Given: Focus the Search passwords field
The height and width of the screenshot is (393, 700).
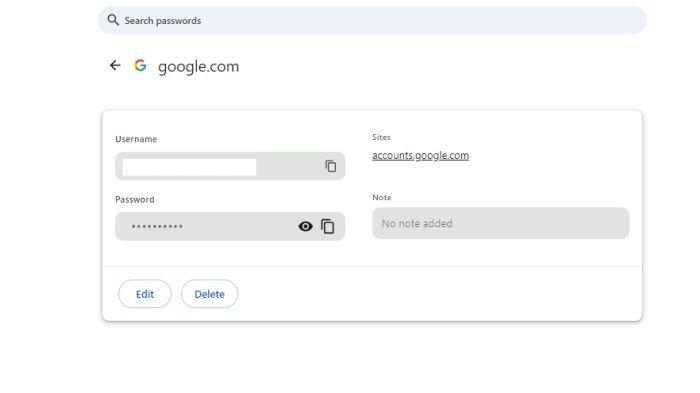Looking at the screenshot, I should (x=372, y=20).
